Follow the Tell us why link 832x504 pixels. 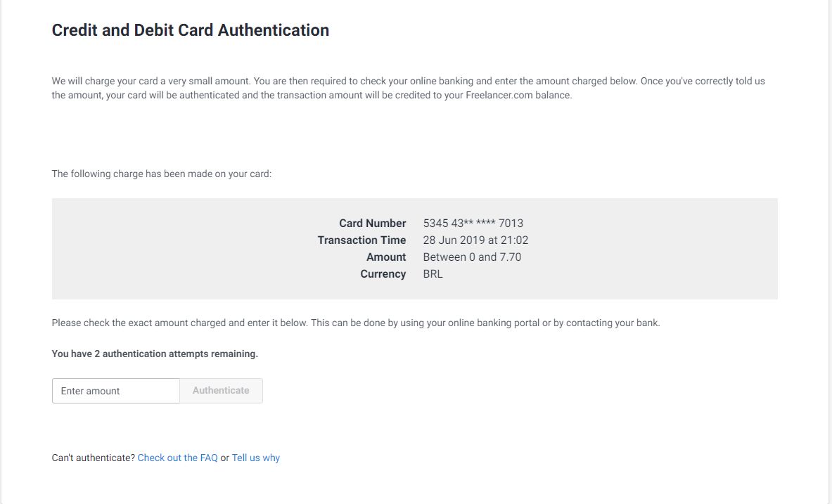pyautogui.click(x=256, y=458)
